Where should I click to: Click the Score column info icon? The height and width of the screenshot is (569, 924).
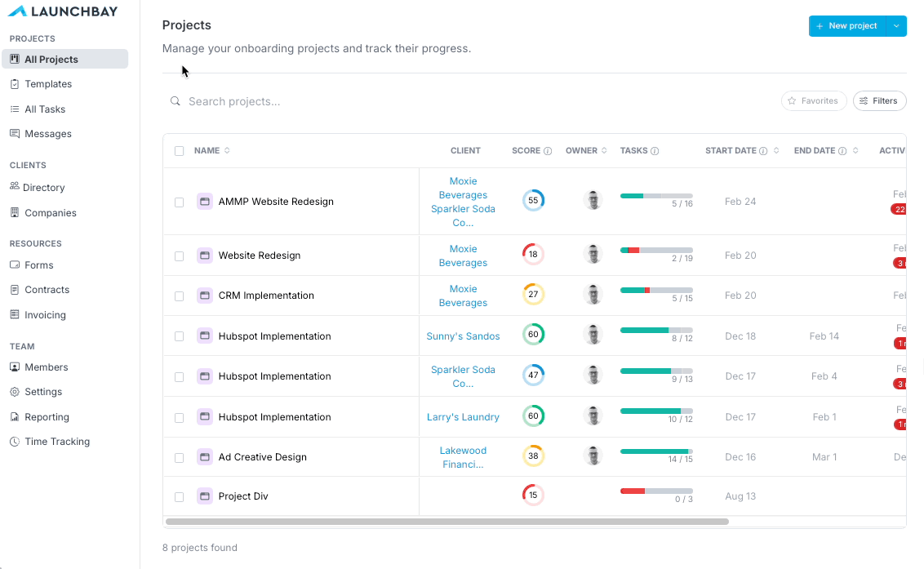coord(548,151)
